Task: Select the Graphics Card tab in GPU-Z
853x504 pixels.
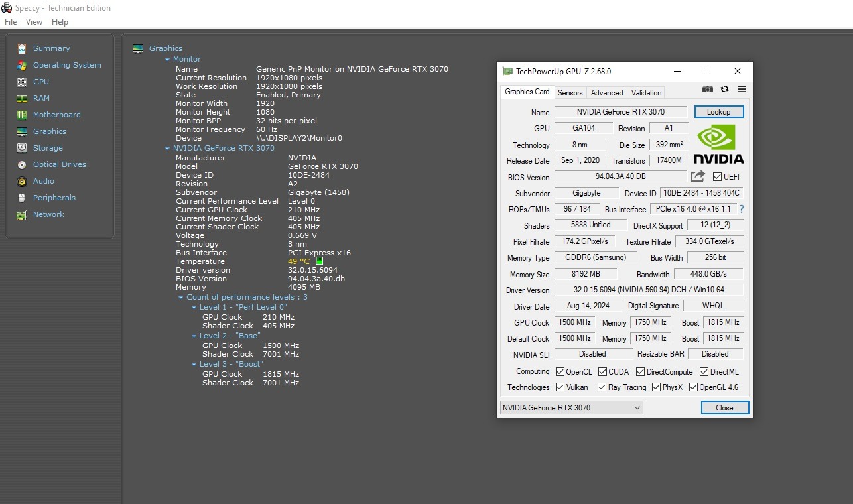Action: [x=527, y=92]
